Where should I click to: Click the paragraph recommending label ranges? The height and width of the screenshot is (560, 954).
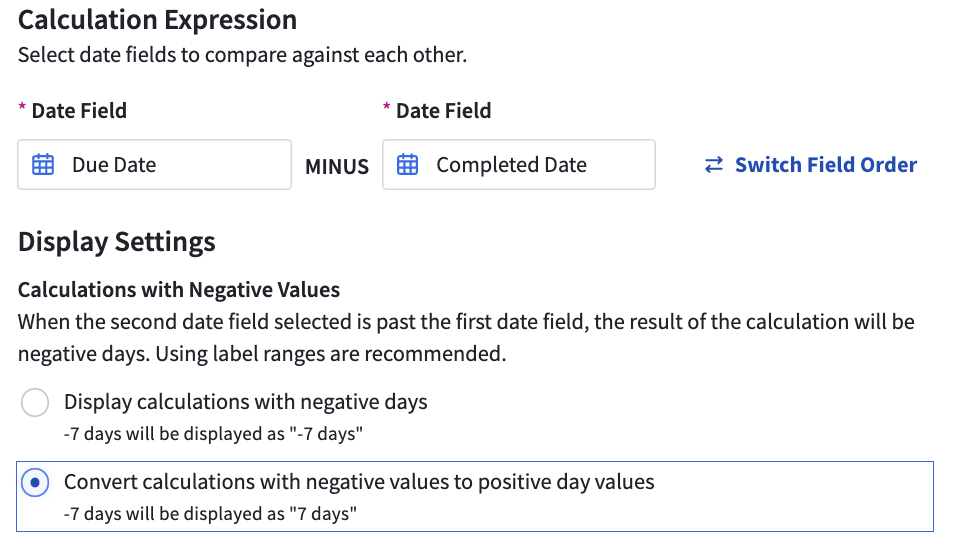tap(466, 338)
